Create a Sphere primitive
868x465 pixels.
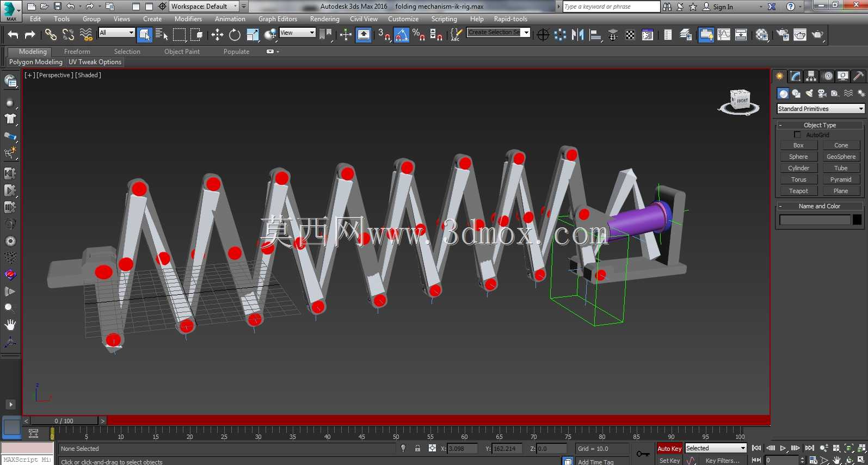click(x=798, y=157)
